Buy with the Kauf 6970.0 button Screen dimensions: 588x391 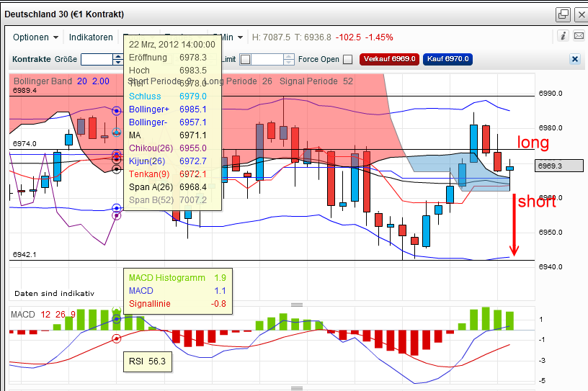447,59
